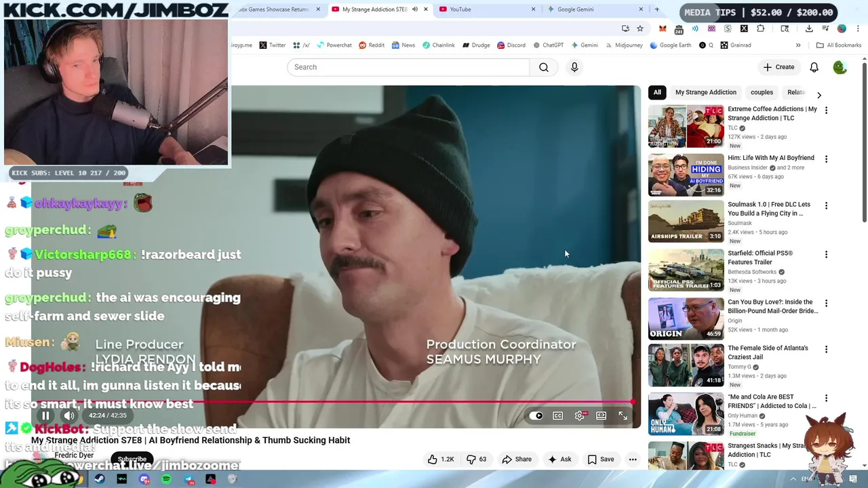Open the Create menu on YouTube
The width and height of the screenshot is (868, 488).
coord(778,67)
